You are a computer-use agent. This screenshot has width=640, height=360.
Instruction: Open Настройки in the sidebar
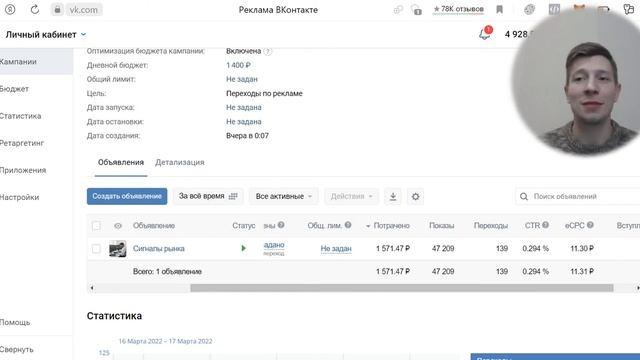(x=20, y=197)
